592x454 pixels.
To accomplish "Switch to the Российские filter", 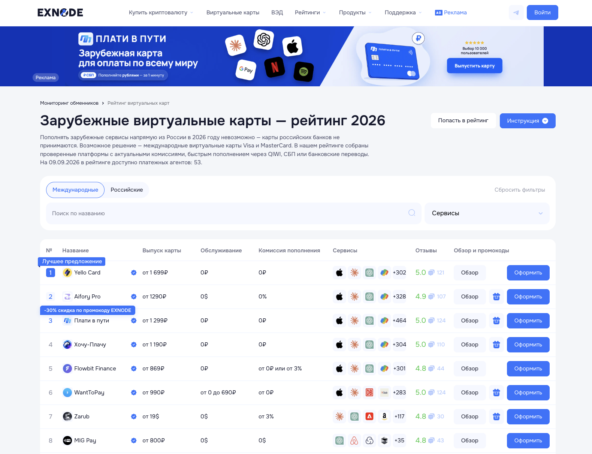I will coord(126,190).
